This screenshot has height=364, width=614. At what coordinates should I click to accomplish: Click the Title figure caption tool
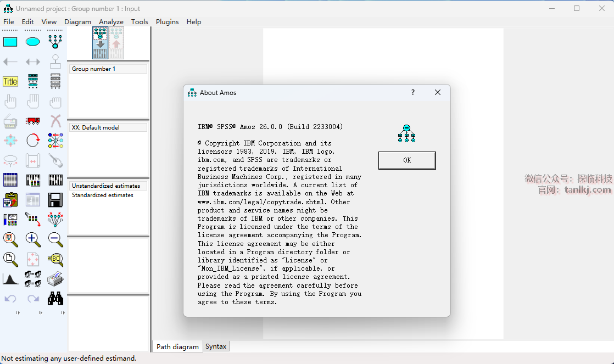10,81
